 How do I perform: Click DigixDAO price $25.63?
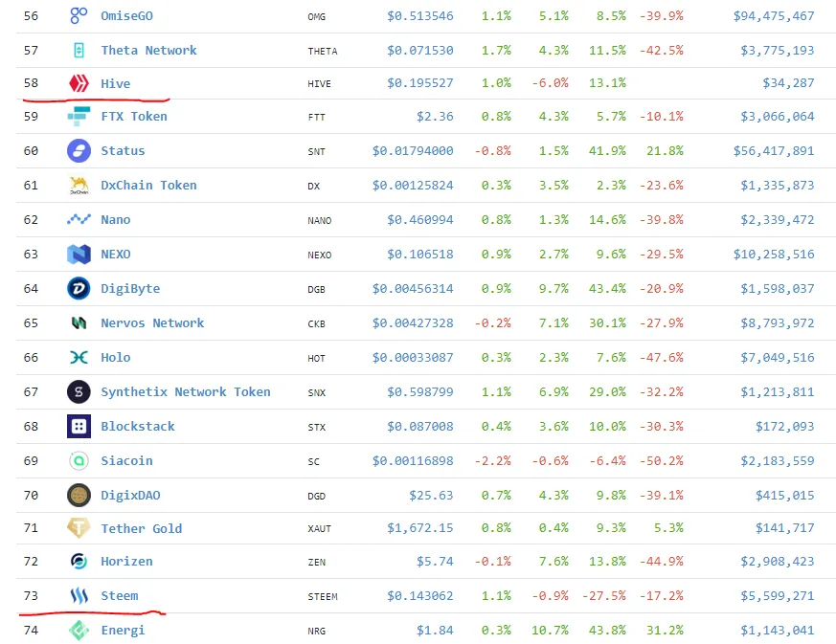click(431, 496)
